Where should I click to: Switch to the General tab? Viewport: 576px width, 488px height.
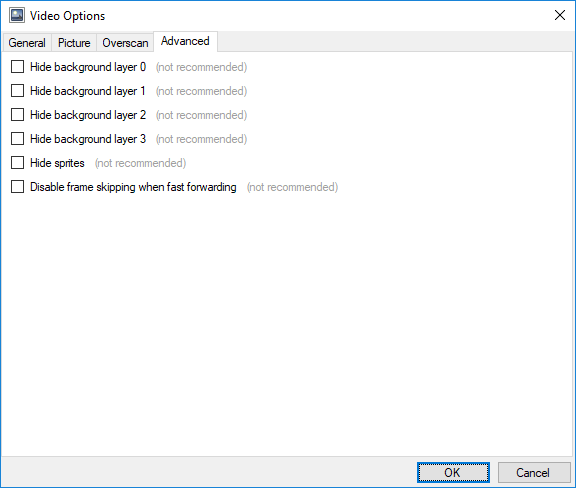pyautogui.click(x=27, y=43)
